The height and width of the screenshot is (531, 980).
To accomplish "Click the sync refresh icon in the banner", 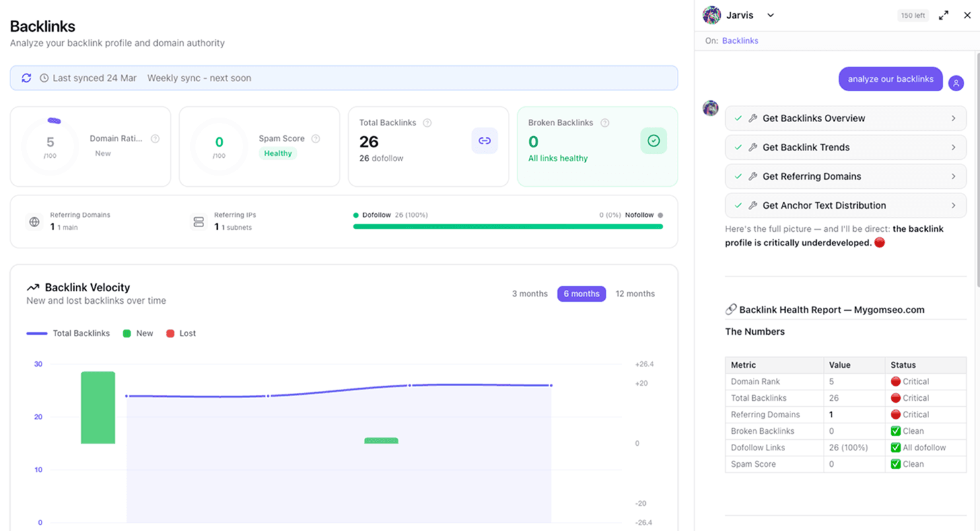I will click(x=26, y=78).
